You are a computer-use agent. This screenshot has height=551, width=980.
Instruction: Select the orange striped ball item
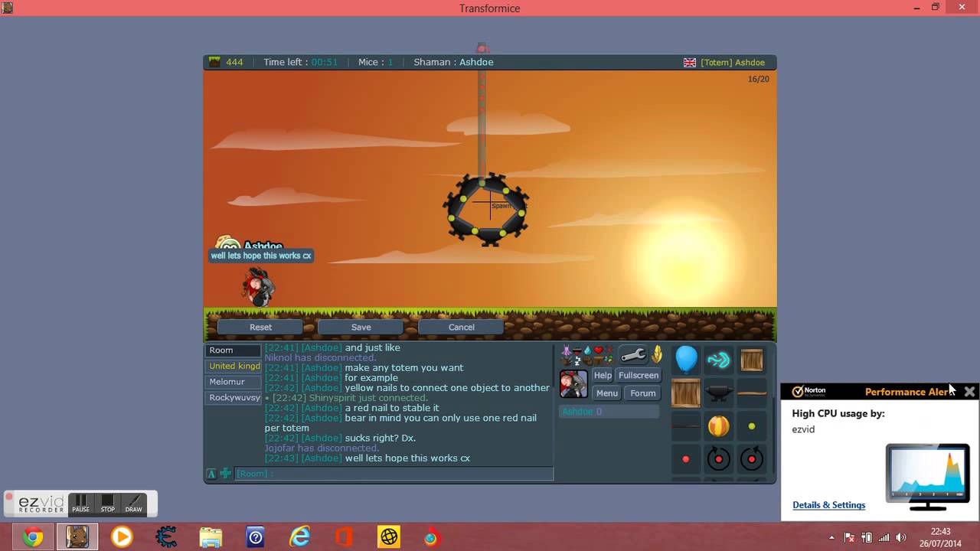(x=718, y=426)
